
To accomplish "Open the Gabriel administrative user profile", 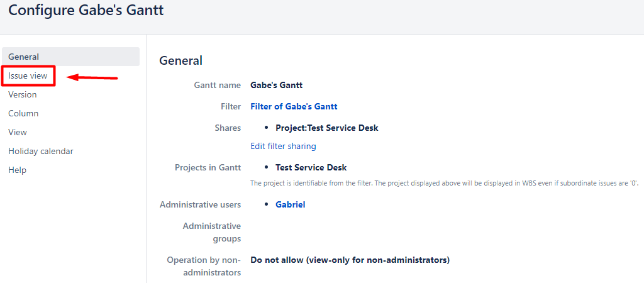I will [x=290, y=204].
